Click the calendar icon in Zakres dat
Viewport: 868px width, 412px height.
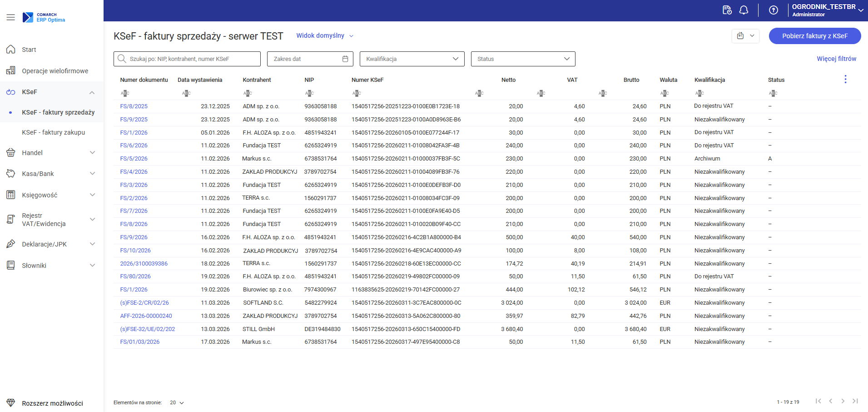(345, 59)
